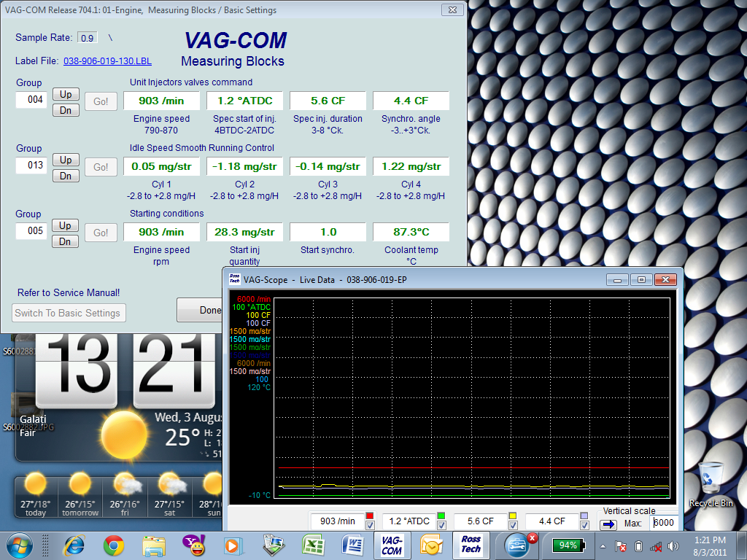The width and height of the screenshot is (747, 560).
Task: Show hidden tray icons arrow
Action: click(603, 546)
